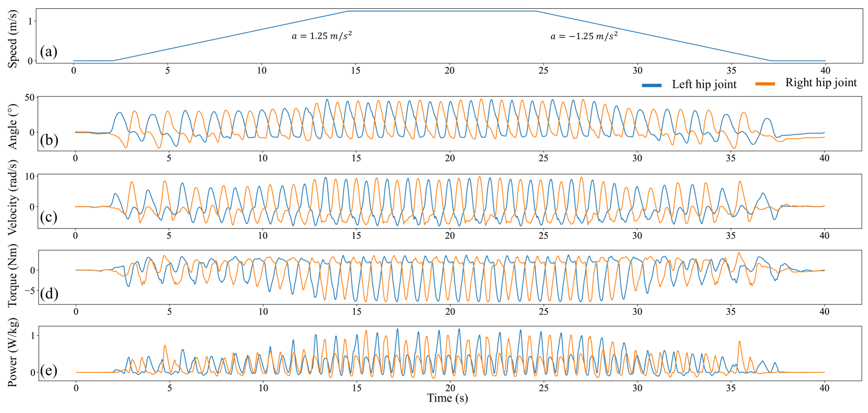
Task: Click the a = 1.25 m/s² annotation
Action: click(321, 36)
